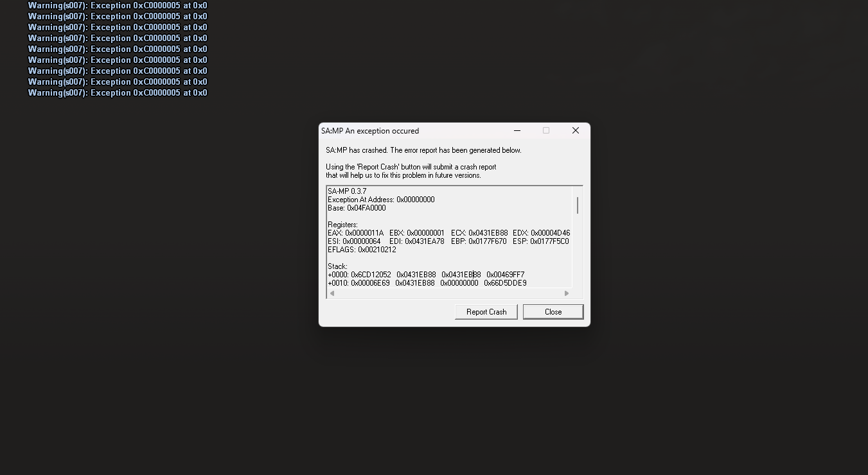868x475 pixels.
Task: Place cursor on the "SA-MP 0.3.7" line
Action: coord(347,191)
